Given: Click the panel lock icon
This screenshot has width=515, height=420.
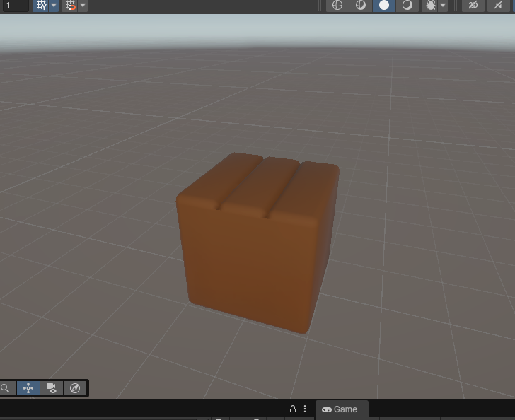Looking at the screenshot, I should point(292,409).
